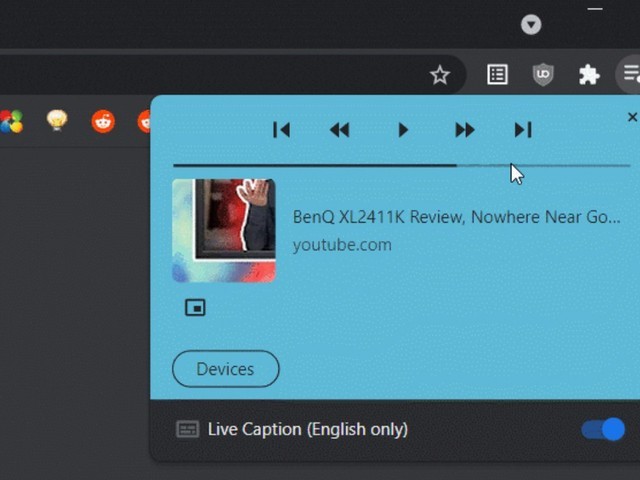Enter picture-in-picture mode

point(195,307)
